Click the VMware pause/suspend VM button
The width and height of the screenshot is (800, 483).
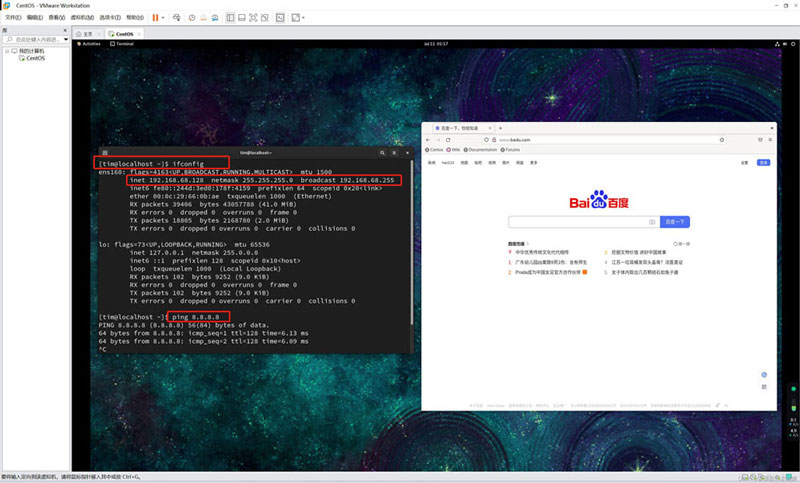coord(155,18)
